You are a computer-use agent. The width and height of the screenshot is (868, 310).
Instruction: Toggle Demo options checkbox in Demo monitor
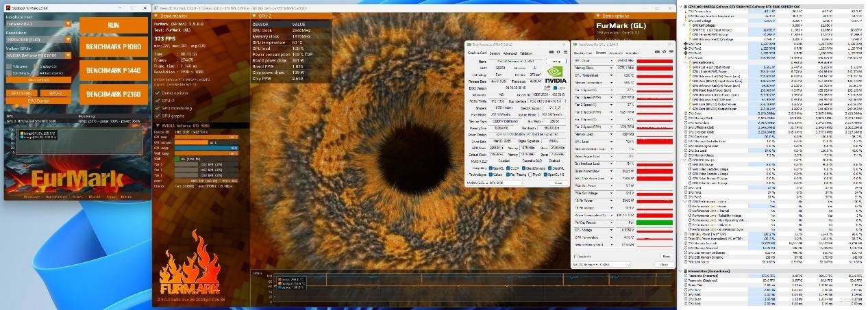tap(158, 92)
